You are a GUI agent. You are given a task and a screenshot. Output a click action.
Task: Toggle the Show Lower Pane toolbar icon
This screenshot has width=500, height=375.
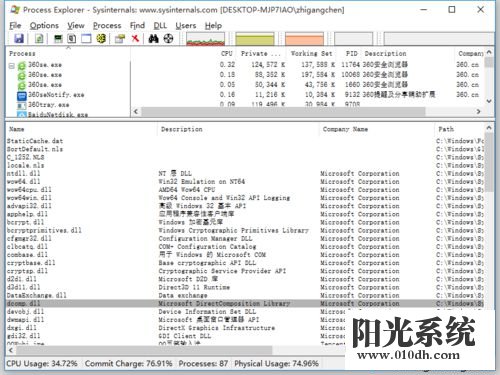(86, 39)
